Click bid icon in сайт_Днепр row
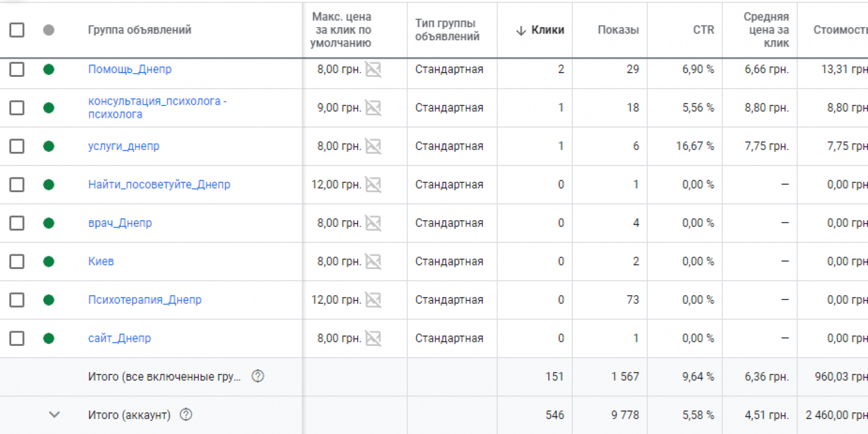Image resolution: width=868 pixels, height=434 pixels. pyautogui.click(x=373, y=339)
